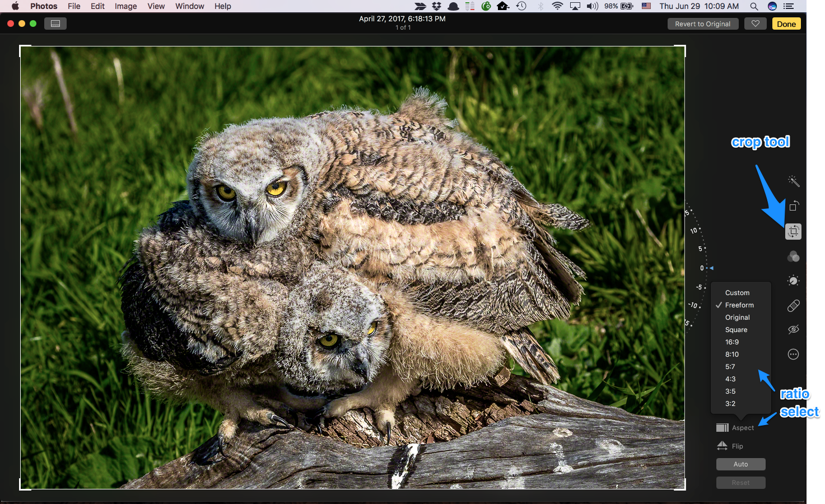This screenshot has width=825, height=504.
Task: Open the Aspect dropdown
Action: 735,427
